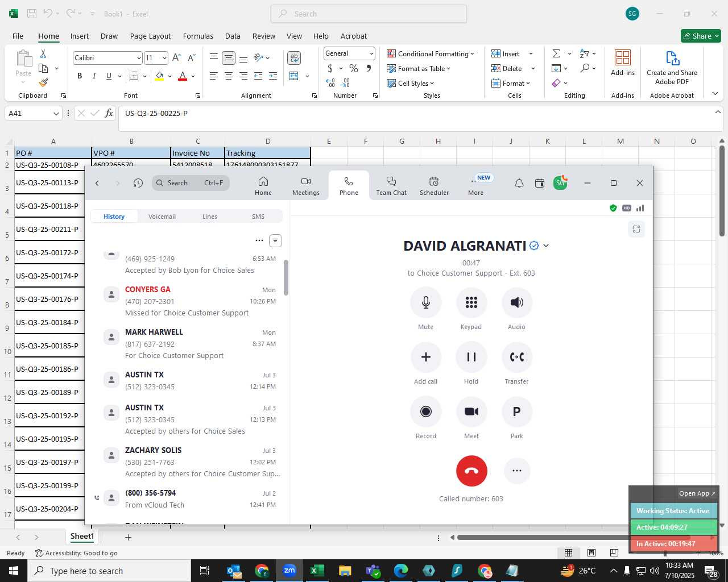Toggle Italic formatting in Excel

pyautogui.click(x=94, y=76)
